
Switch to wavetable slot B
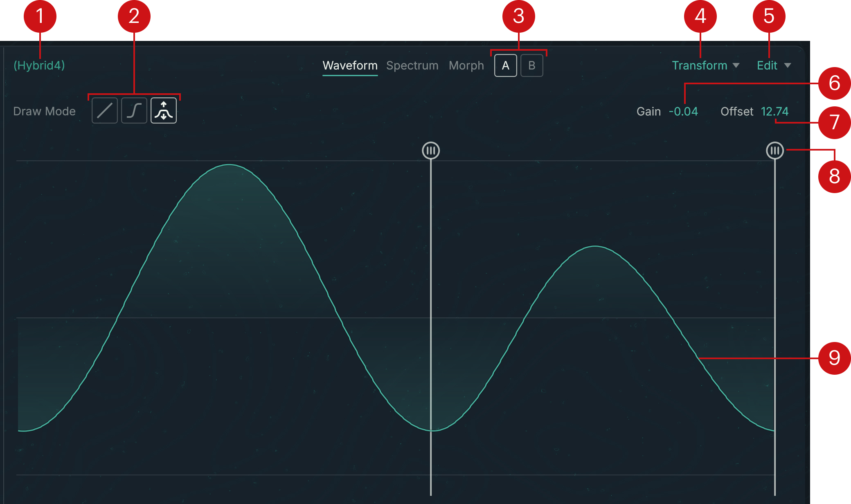[x=532, y=65]
